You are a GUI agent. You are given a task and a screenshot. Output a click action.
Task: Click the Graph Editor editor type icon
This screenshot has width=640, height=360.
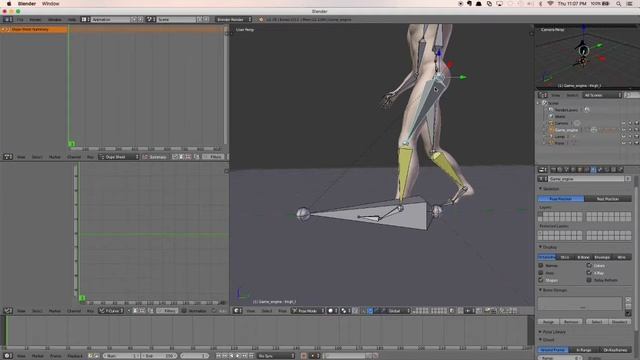click(8, 311)
